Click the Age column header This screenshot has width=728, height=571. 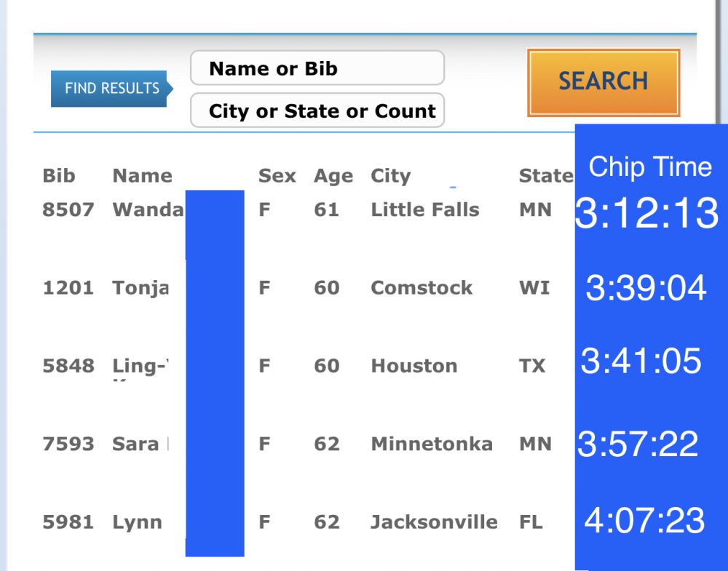point(333,176)
